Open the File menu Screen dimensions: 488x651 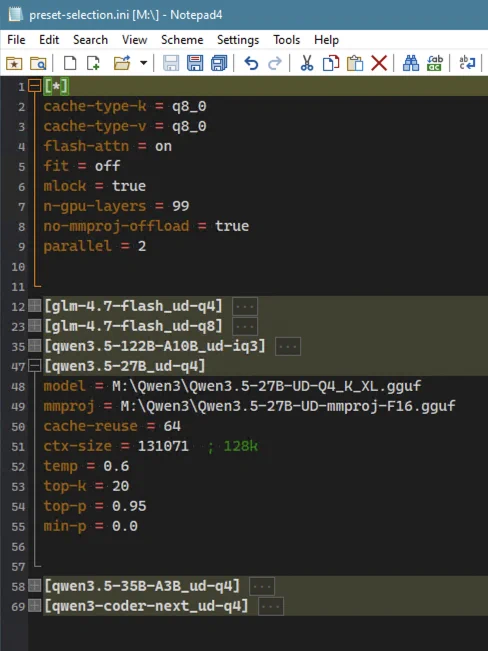[16, 40]
